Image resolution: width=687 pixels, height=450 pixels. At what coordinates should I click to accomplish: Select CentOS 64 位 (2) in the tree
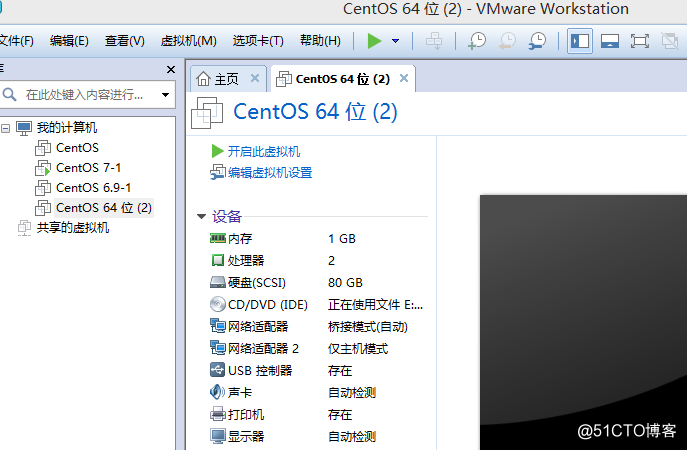104,208
